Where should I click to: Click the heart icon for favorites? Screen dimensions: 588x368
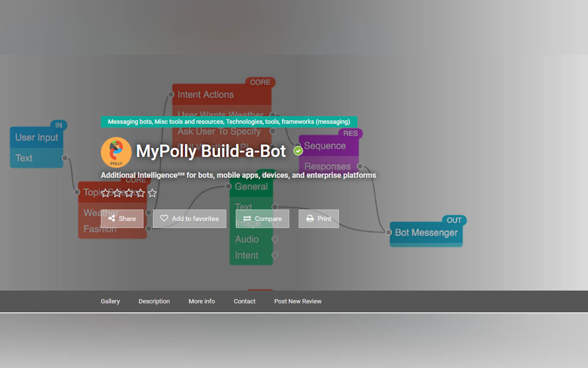click(164, 218)
